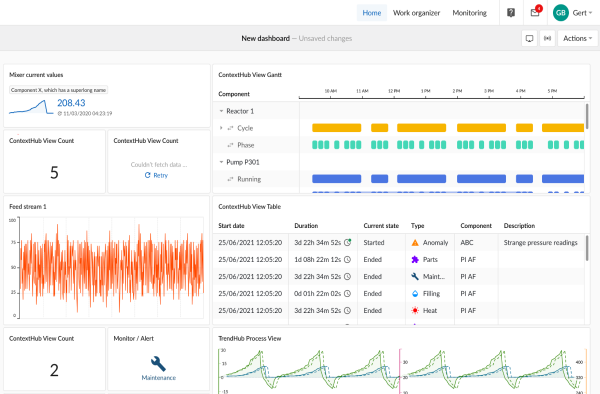Switch to the Monitoring tab
Image resolution: width=600 pixels, height=394 pixels.
470,13
